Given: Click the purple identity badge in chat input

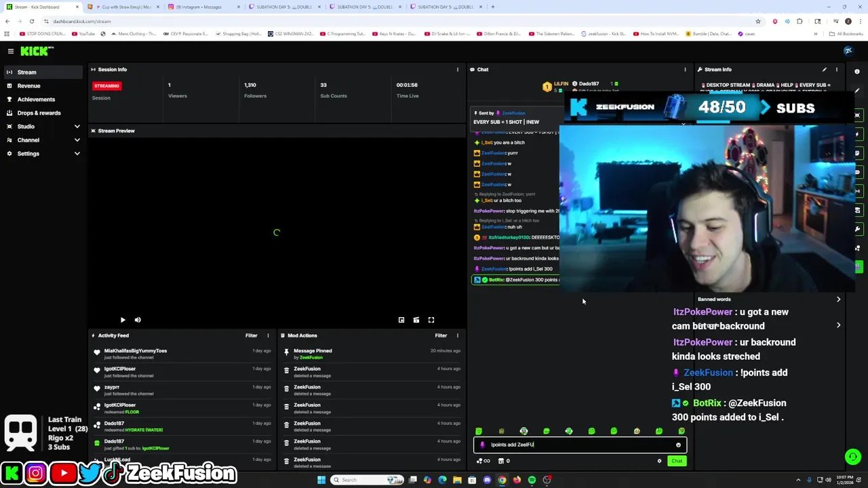Looking at the screenshot, I should pyautogui.click(x=482, y=445).
